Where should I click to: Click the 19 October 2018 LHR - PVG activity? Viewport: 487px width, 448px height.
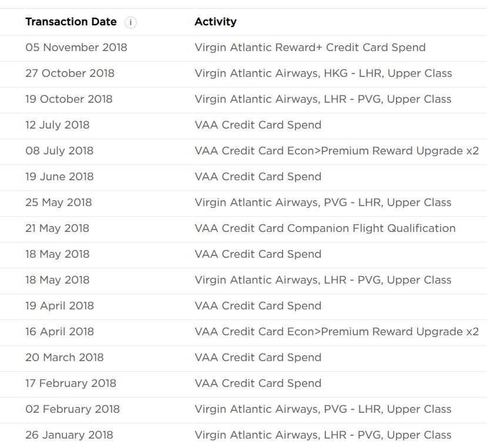click(x=323, y=99)
